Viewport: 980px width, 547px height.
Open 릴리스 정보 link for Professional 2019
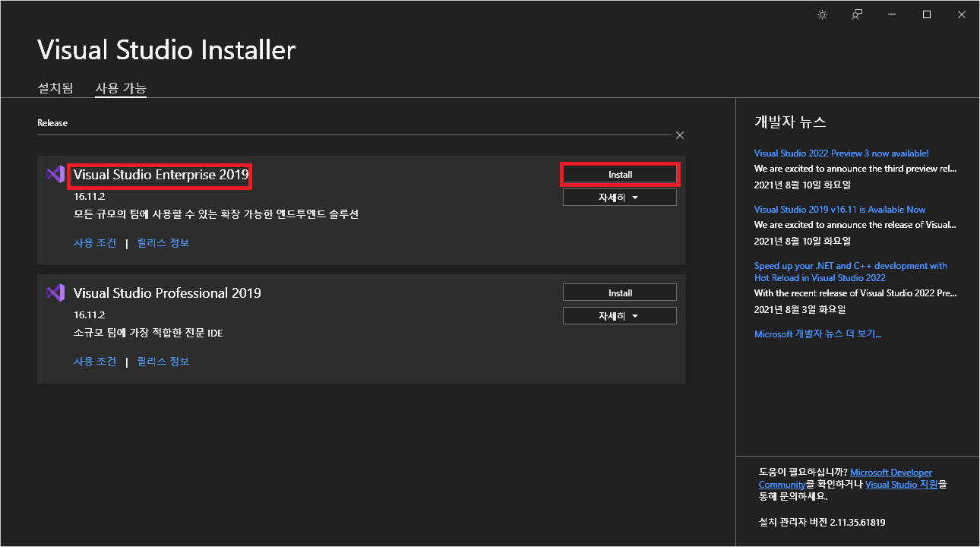pos(163,362)
